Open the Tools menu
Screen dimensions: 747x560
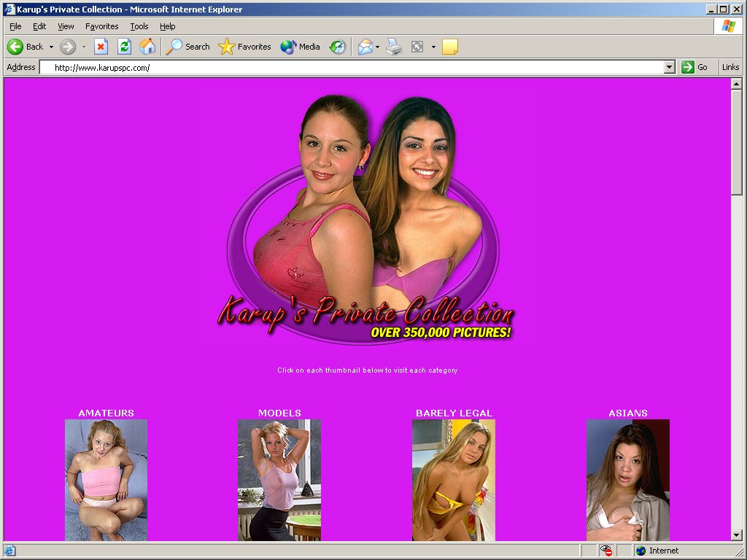click(139, 26)
